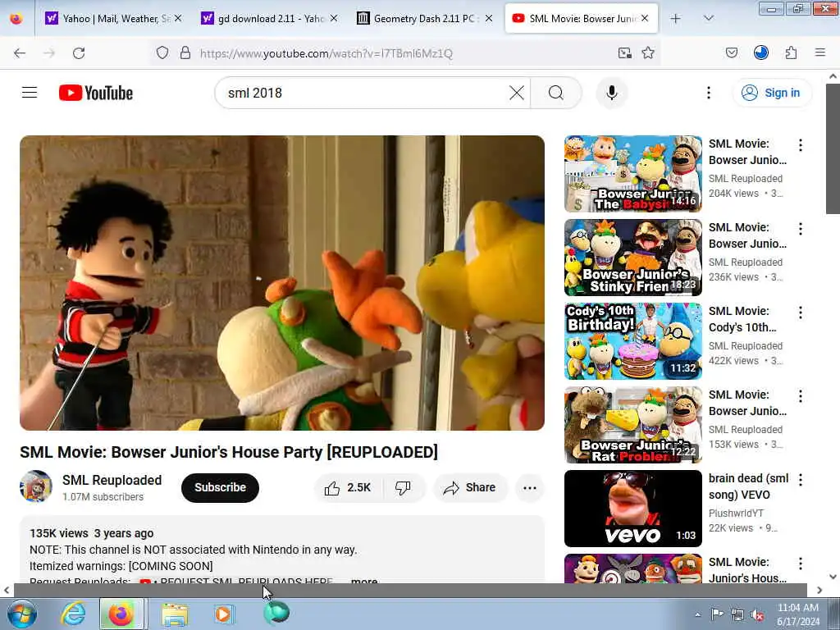The width and height of the screenshot is (840, 630).
Task: Open Bowser Junior The Babysitter thumbnail
Action: [x=632, y=174]
